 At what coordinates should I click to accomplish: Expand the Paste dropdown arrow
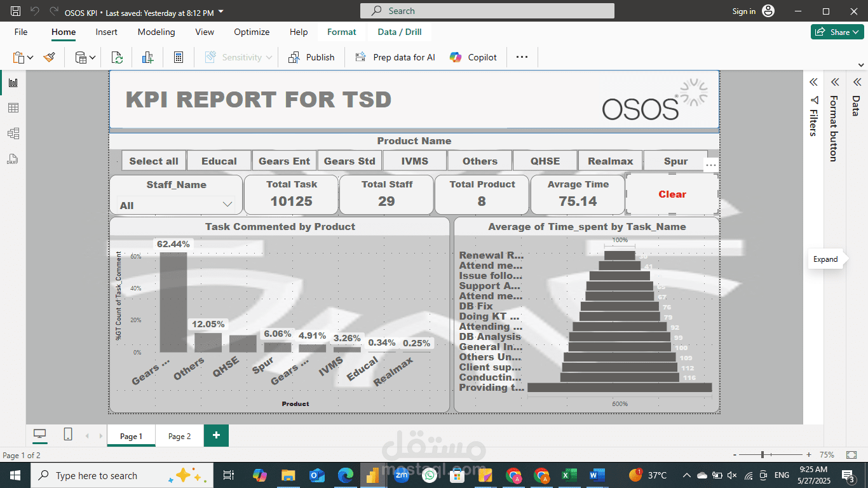click(x=31, y=58)
